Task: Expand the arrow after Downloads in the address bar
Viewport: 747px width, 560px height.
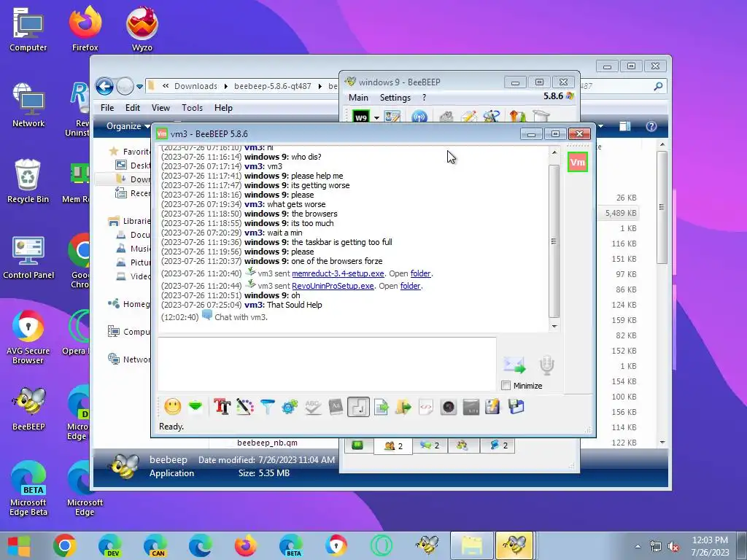Action: 225,86
